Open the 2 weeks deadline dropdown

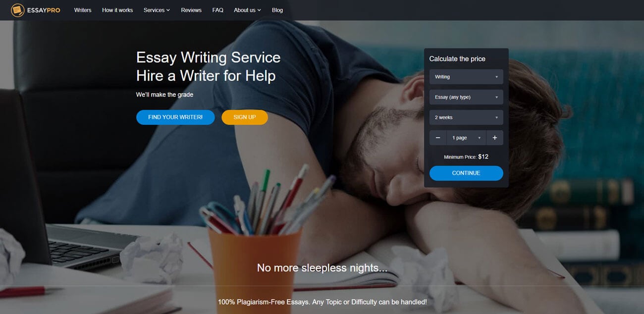coord(466,117)
